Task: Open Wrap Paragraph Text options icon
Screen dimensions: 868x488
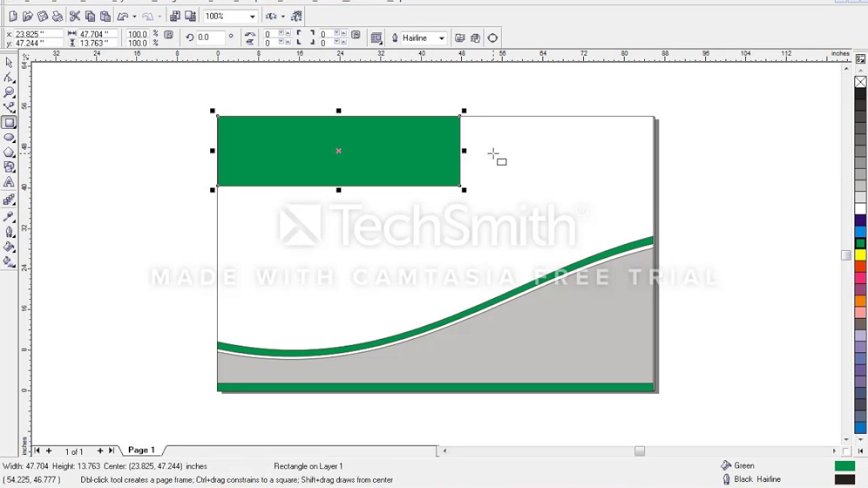Action: [x=376, y=38]
